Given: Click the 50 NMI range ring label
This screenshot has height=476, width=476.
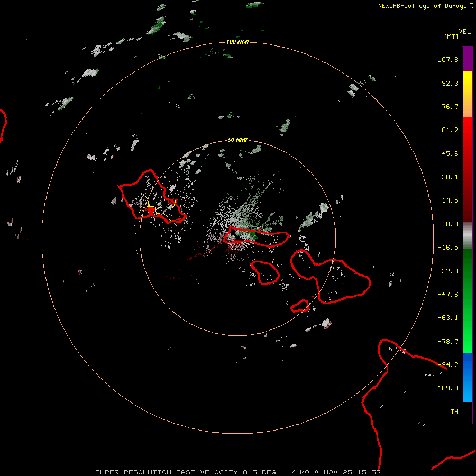Looking at the screenshot, I should (237, 140).
